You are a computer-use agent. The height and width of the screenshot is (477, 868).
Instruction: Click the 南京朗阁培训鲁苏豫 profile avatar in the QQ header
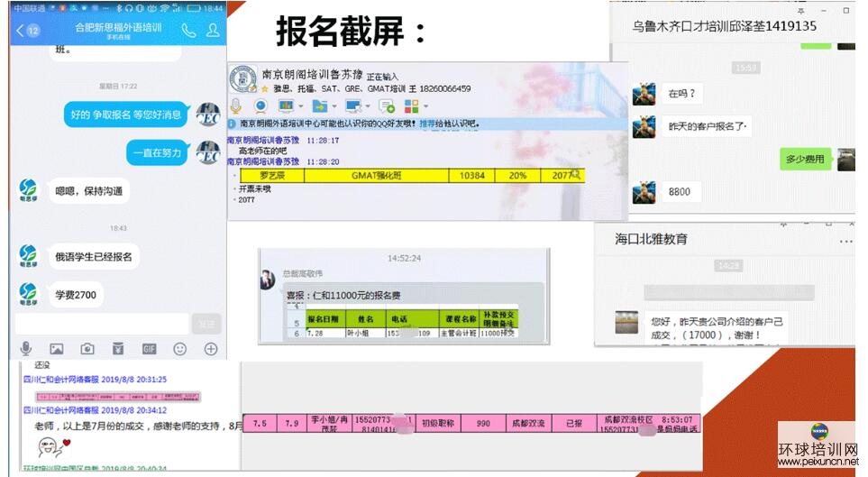click(243, 78)
